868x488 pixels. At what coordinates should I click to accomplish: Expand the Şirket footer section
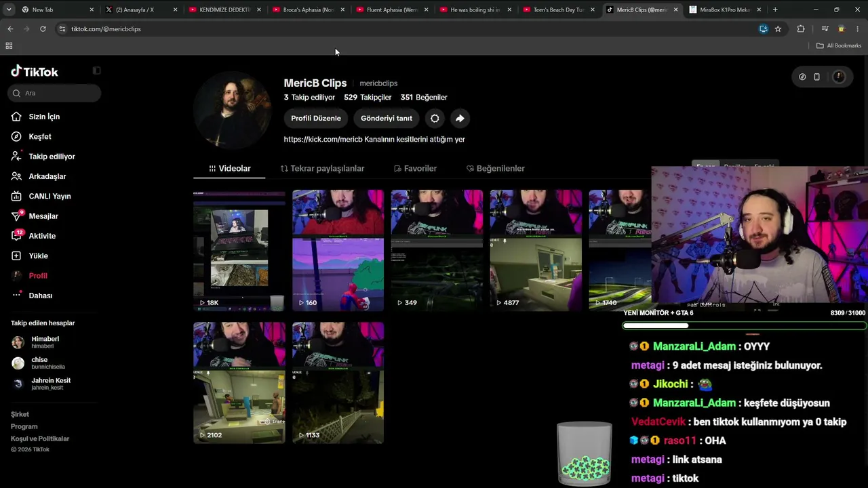click(20, 414)
